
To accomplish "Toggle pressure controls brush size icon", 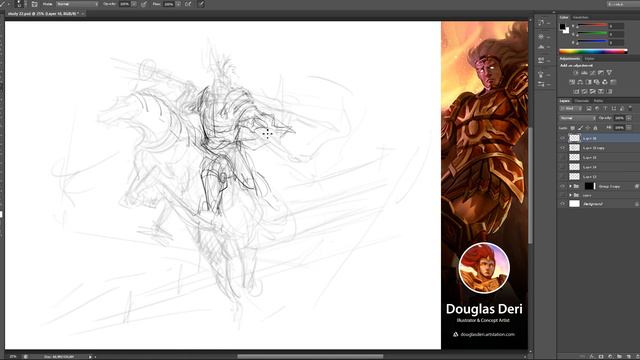I will click(201, 4).
